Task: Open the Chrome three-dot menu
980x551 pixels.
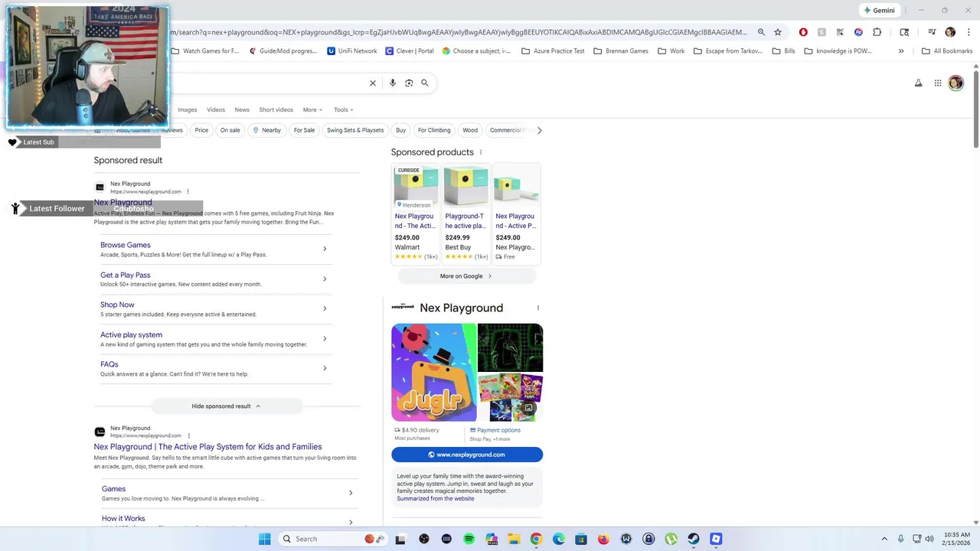Action: point(968,32)
